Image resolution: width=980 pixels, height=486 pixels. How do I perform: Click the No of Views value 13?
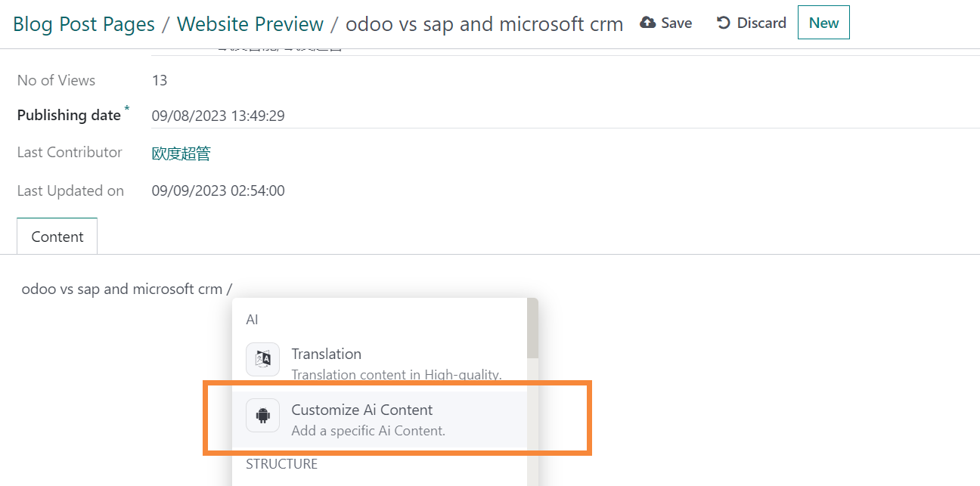coord(160,80)
